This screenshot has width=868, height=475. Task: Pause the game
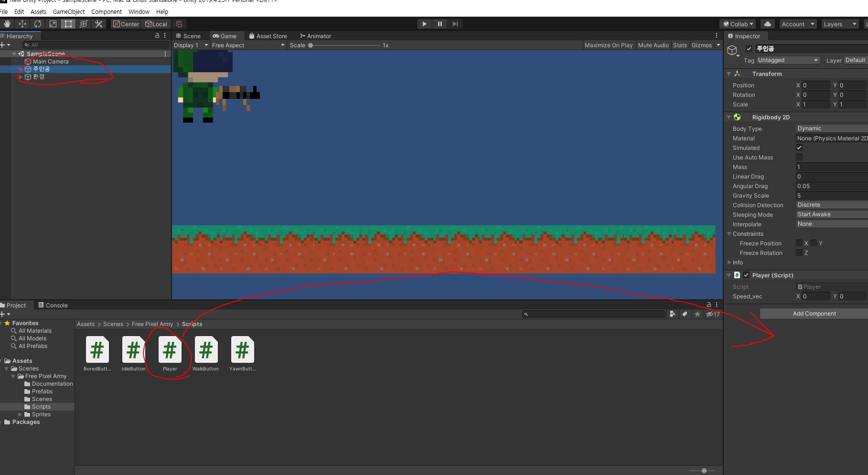point(439,24)
